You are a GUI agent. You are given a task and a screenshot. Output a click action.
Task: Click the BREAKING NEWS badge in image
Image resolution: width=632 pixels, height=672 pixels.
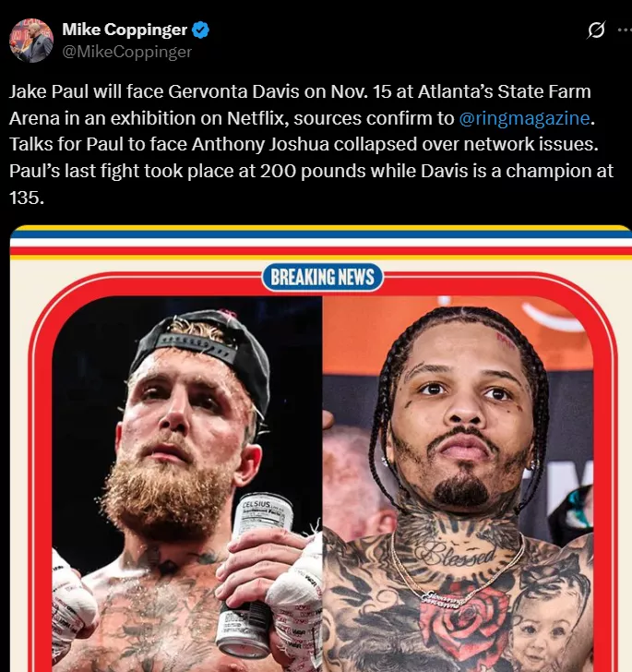pos(322,277)
